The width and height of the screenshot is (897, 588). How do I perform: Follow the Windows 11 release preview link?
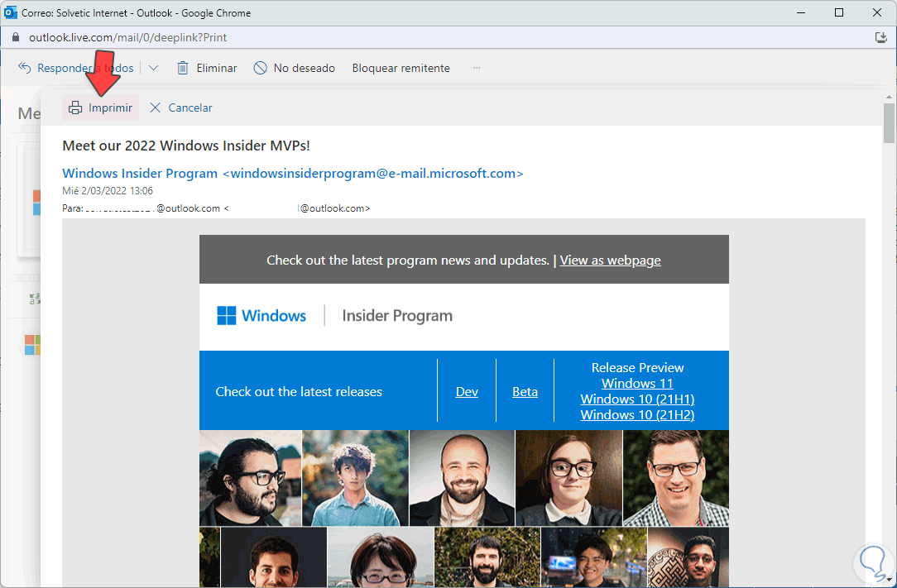coord(637,383)
